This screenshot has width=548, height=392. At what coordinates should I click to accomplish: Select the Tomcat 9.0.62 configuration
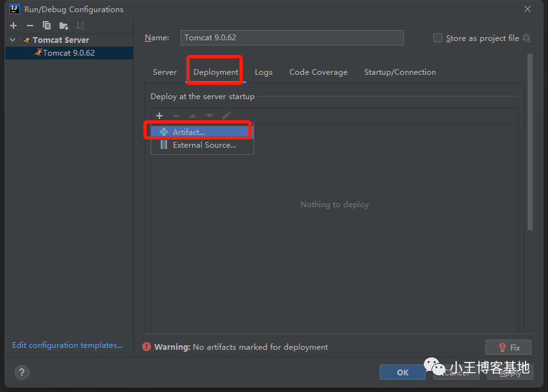[68, 53]
